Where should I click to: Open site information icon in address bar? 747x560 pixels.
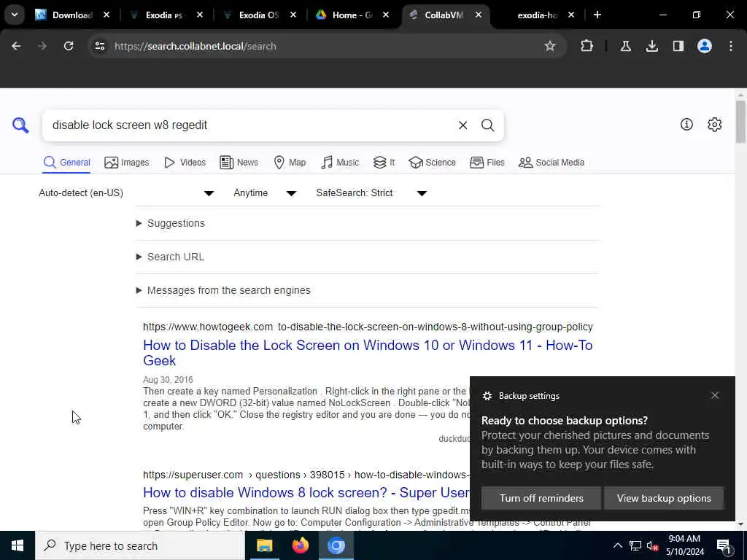99,46
